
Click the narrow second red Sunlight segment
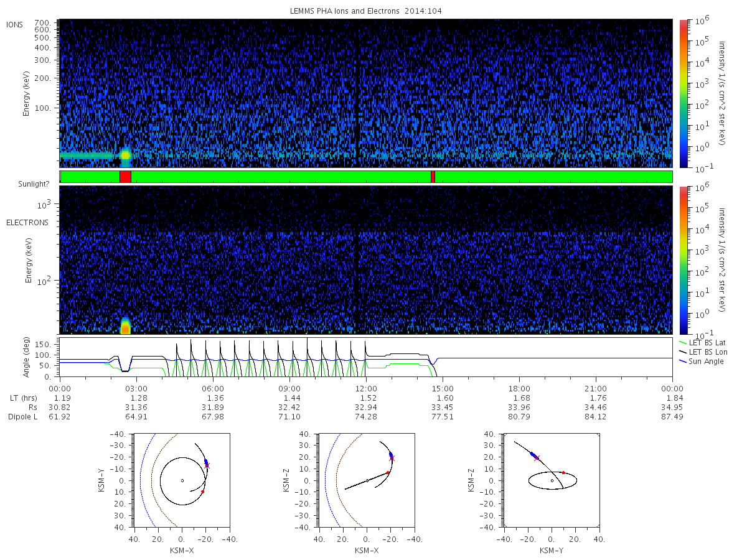(433, 177)
